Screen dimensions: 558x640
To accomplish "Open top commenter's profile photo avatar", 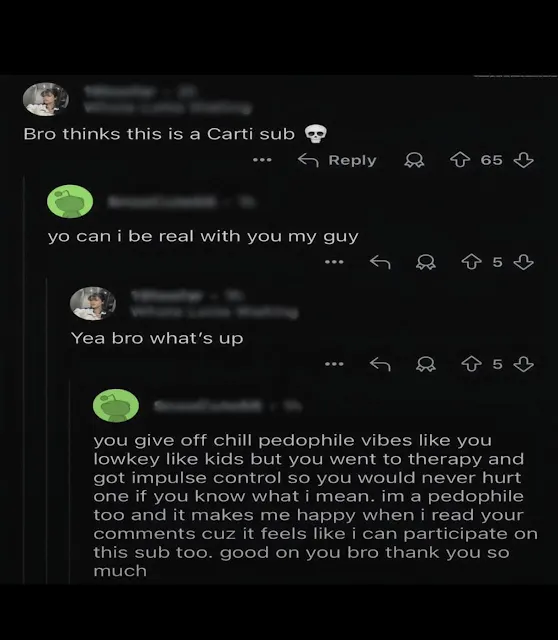I will (x=46, y=99).
